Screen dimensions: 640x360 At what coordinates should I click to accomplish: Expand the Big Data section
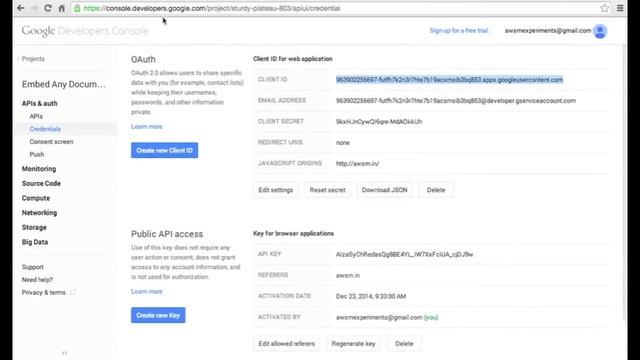(x=35, y=242)
